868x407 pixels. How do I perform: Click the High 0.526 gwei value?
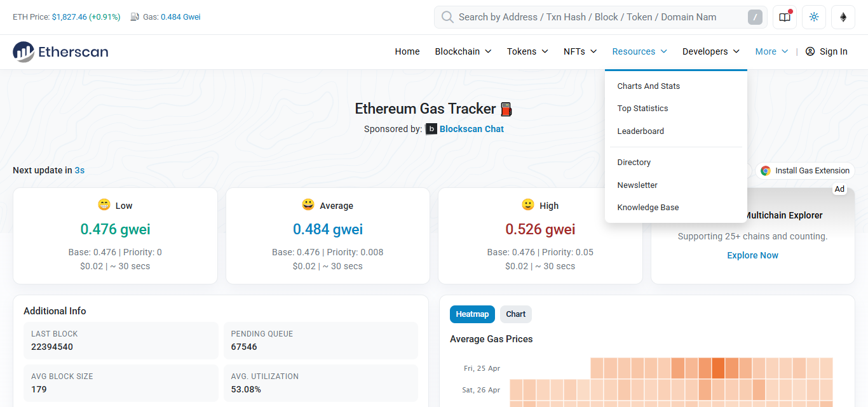[x=540, y=229]
